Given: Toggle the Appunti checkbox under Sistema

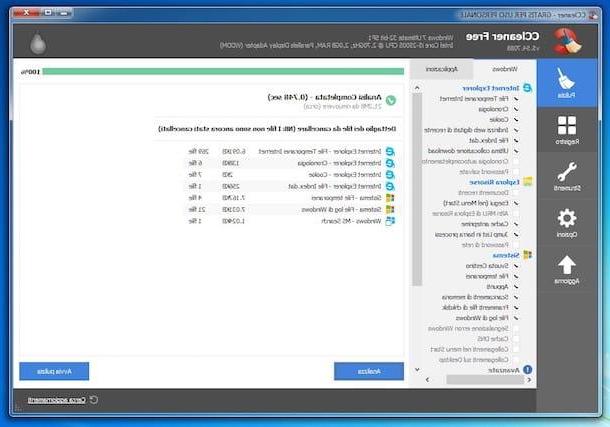Looking at the screenshot, I should coord(516,287).
